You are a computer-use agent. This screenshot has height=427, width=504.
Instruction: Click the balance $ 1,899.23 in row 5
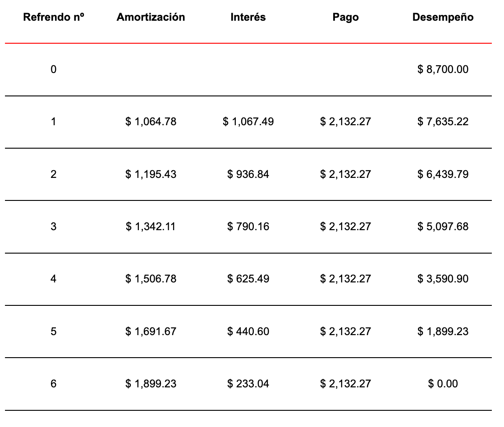tap(443, 332)
